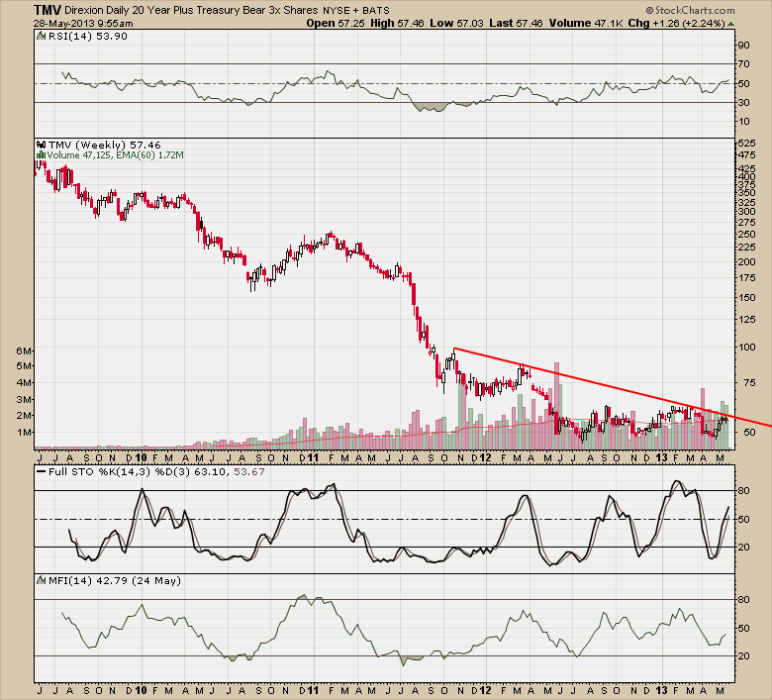
Task: Click year 12 on price chart time axis
Action: [x=484, y=458]
